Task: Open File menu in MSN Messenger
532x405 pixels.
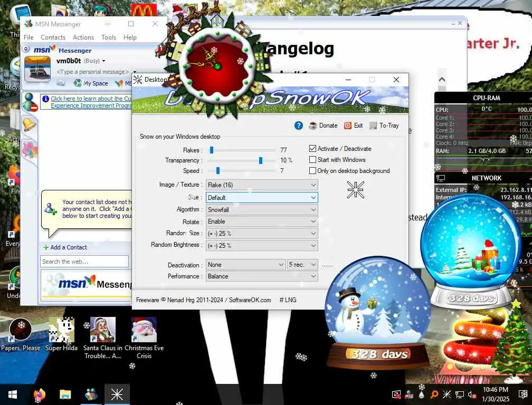Action: [28, 37]
